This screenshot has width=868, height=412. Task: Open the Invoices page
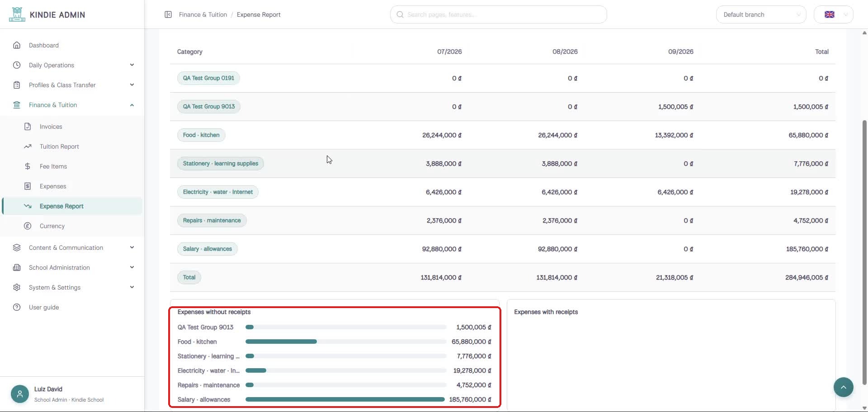pyautogui.click(x=72, y=126)
